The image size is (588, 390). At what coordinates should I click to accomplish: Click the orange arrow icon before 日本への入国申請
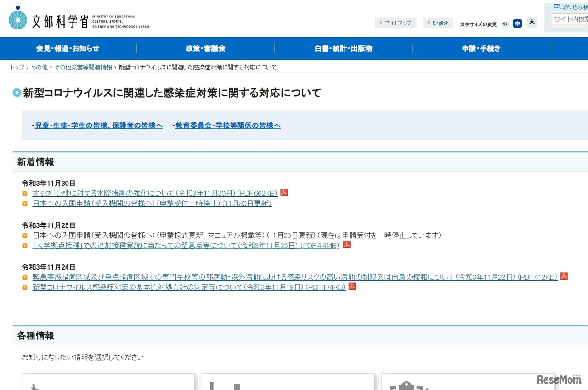(25, 203)
